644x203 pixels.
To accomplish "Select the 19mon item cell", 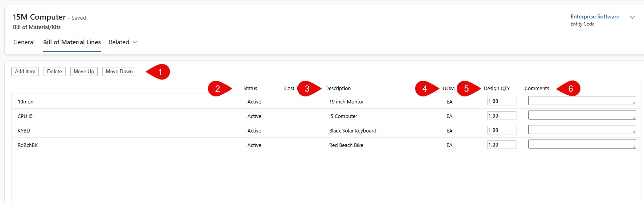I will 26,101.
